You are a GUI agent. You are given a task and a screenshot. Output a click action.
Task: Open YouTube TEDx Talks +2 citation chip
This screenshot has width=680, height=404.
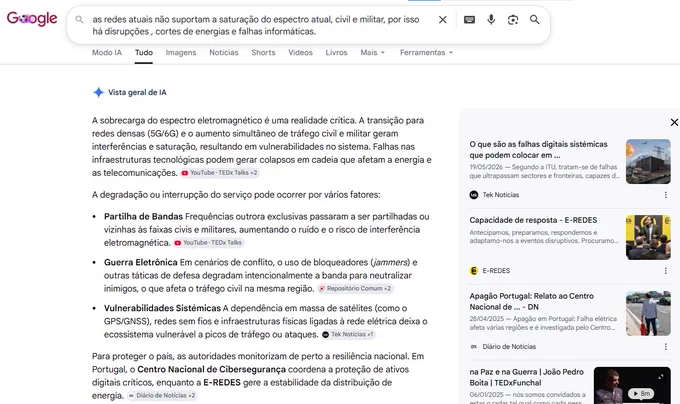(220, 173)
